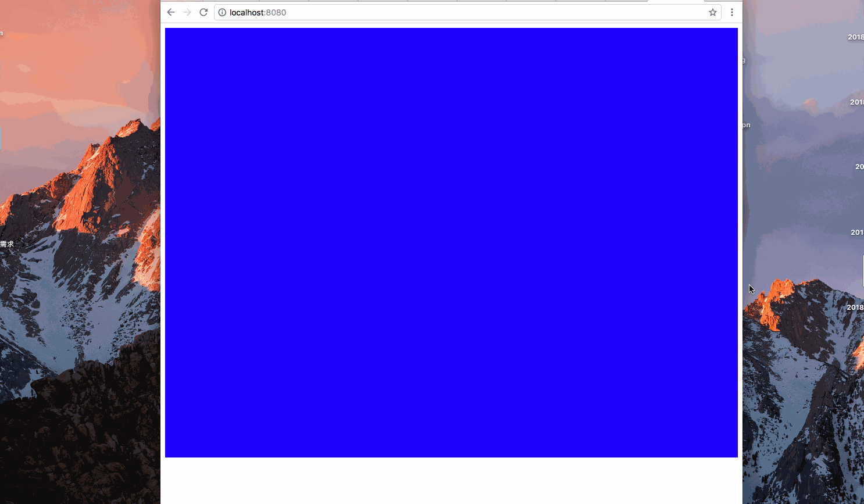Open the Chrome three-dot menu
The width and height of the screenshot is (864, 504).
pos(732,12)
